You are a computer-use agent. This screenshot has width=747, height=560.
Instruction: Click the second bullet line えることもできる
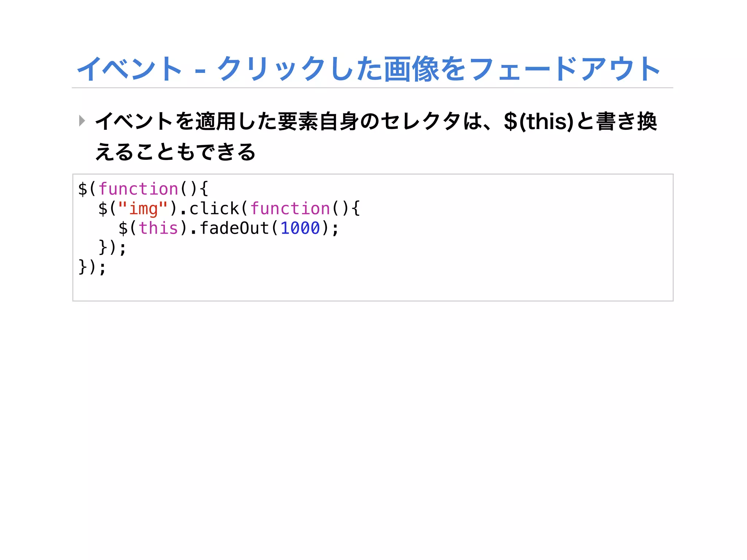pos(175,151)
